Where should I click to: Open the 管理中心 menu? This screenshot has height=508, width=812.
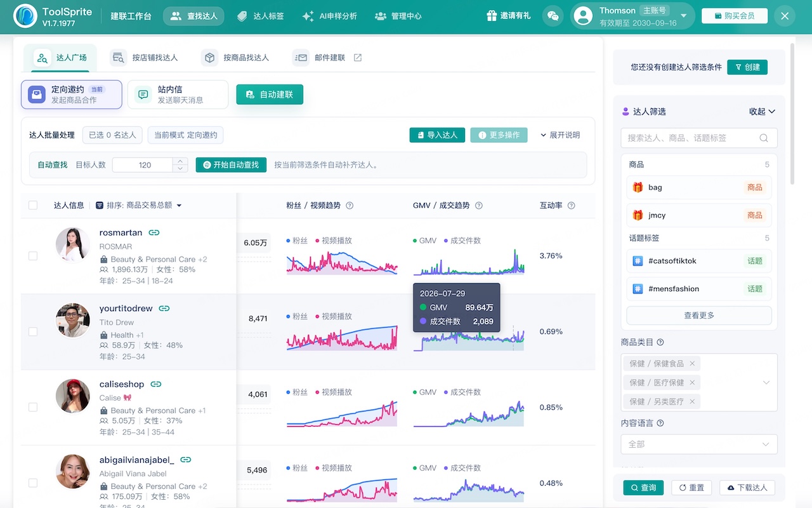[x=398, y=17]
